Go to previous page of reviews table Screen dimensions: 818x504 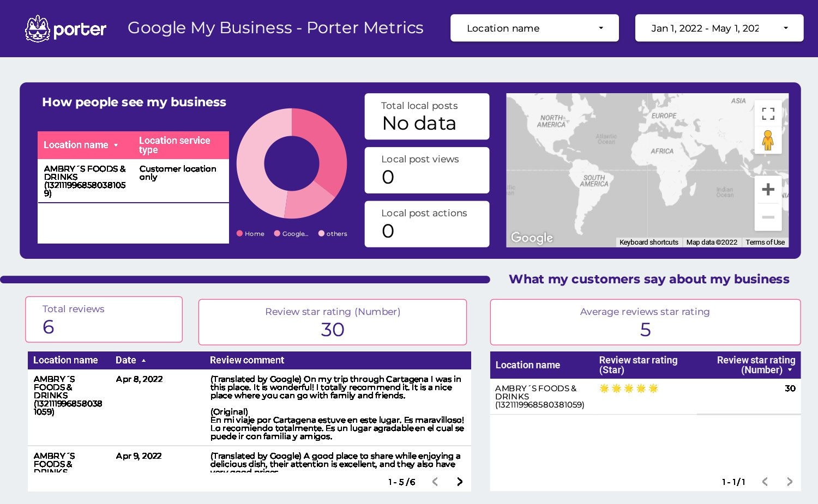click(435, 482)
